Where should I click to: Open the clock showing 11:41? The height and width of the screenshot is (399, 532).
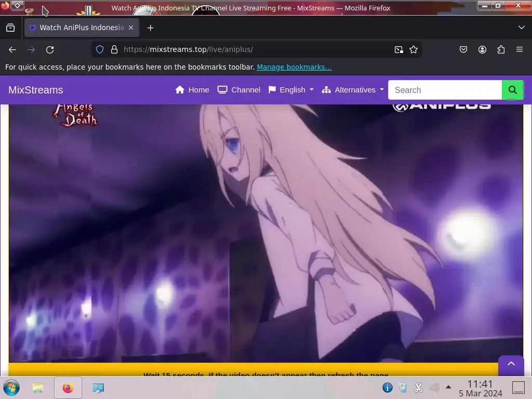click(480, 389)
